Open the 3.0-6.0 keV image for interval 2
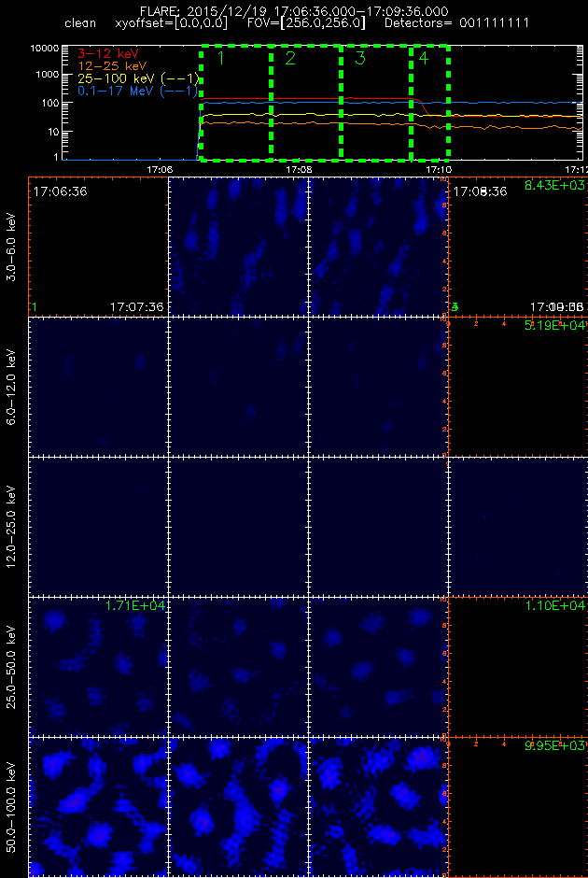The image size is (588, 878). click(238, 247)
